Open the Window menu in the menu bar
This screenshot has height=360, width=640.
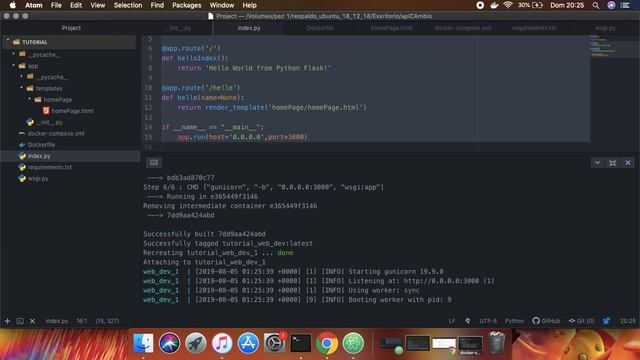pyautogui.click(x=222, y=5)
